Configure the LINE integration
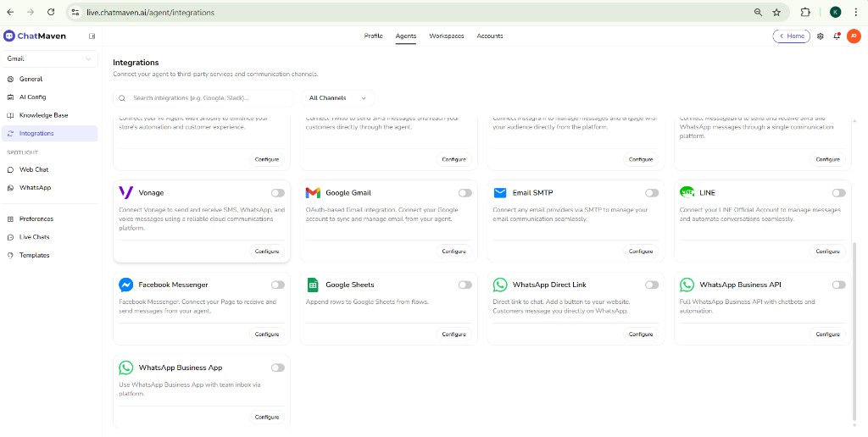The height and width of the screenshot is (437, 868). [x=827, y=252]
